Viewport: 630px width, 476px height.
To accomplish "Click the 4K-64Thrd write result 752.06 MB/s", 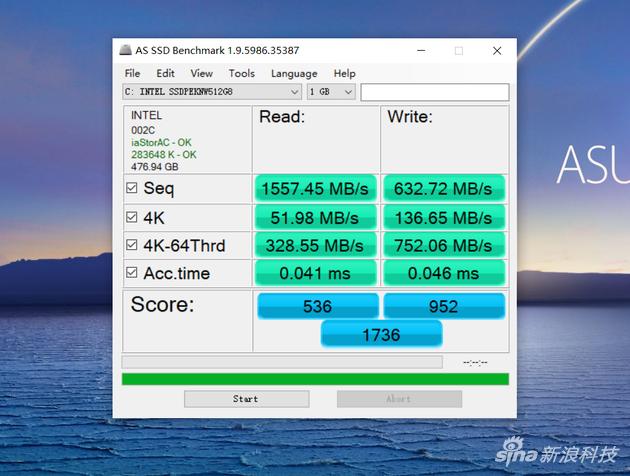I will pos(444,245).
